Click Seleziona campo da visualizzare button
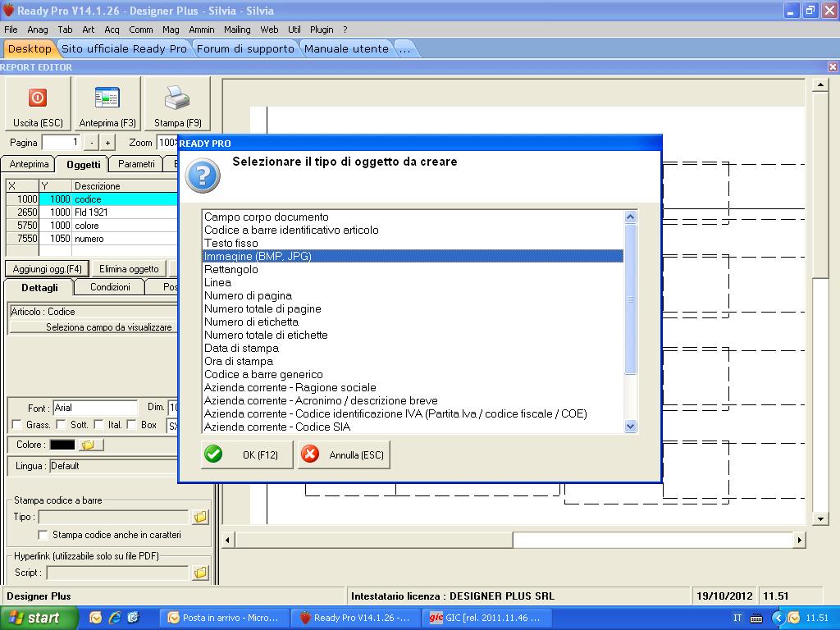840x630 pixels. (94, 326)
